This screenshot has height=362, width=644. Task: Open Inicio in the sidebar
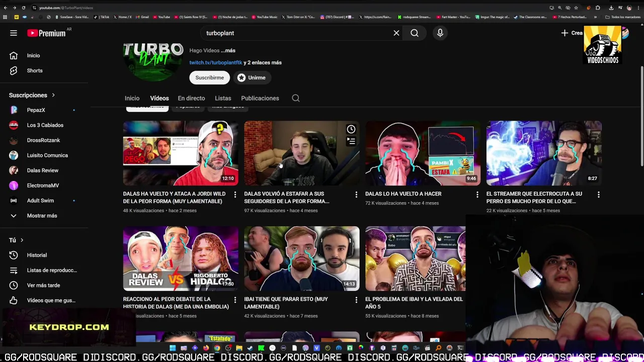tap(33, 55)
